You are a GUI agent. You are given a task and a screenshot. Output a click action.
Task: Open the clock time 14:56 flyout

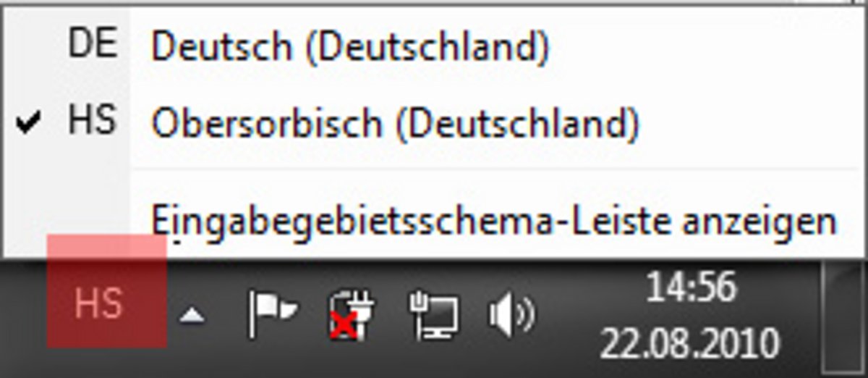point(690,288)
